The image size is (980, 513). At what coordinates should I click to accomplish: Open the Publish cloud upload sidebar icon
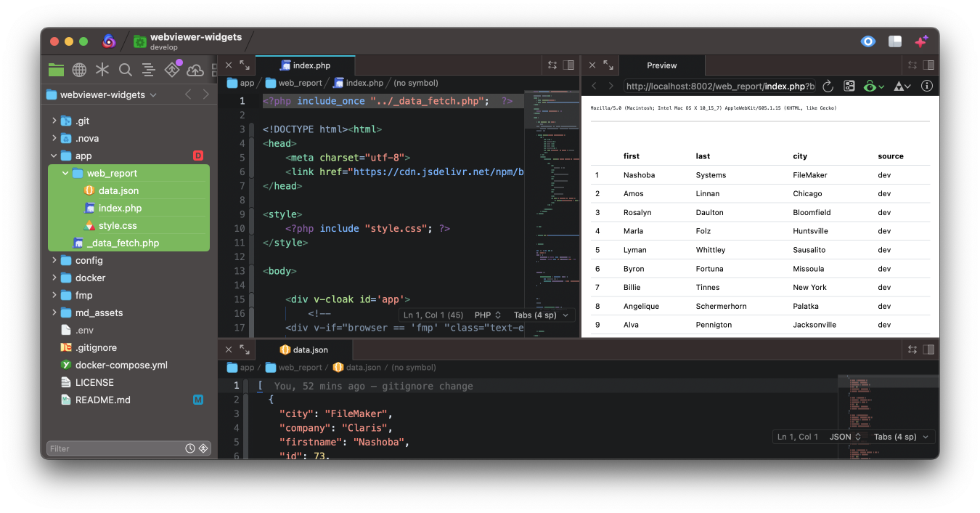(x=195, y=70)
